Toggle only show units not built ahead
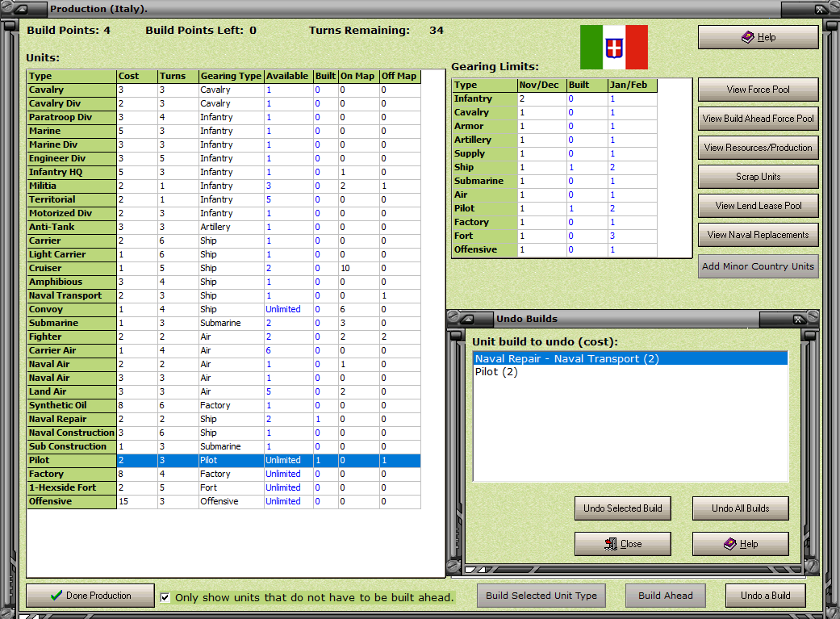The height and width of the screenshot is (619, 840). [x=165, y=597]
